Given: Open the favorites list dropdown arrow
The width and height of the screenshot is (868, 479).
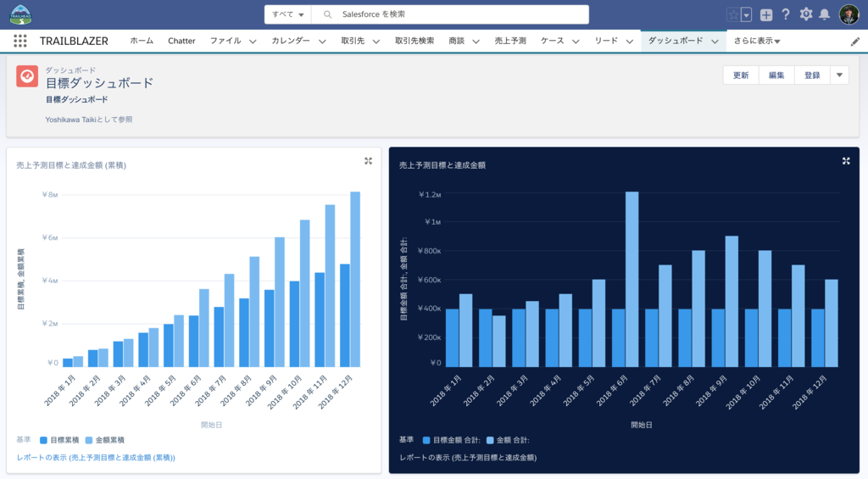Looking at the screenshot, I should coord(746,15).
